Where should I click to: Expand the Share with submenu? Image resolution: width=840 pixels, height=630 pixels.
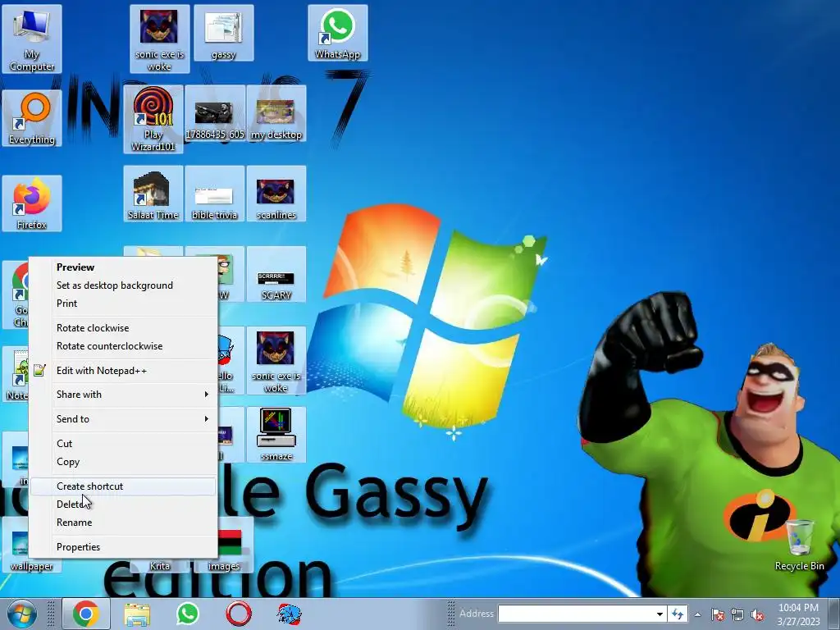coord(123,395)
